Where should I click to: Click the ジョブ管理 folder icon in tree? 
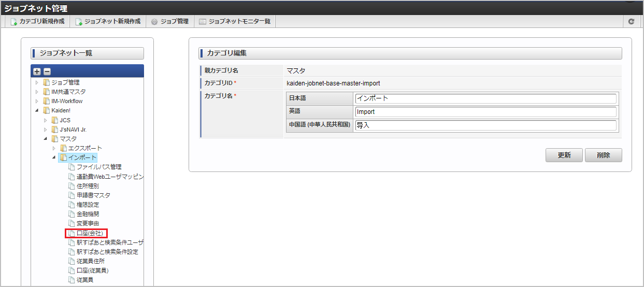(47, 82)
